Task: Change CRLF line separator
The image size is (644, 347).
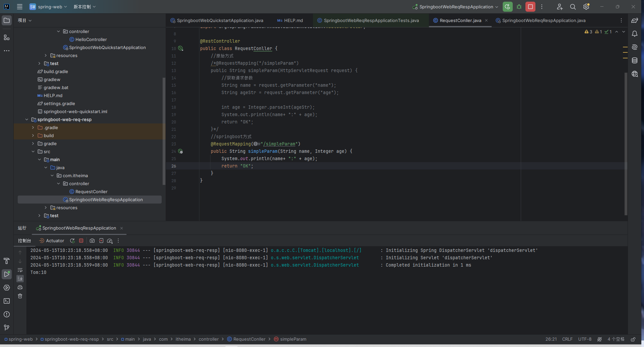Action: coord(567,339)
